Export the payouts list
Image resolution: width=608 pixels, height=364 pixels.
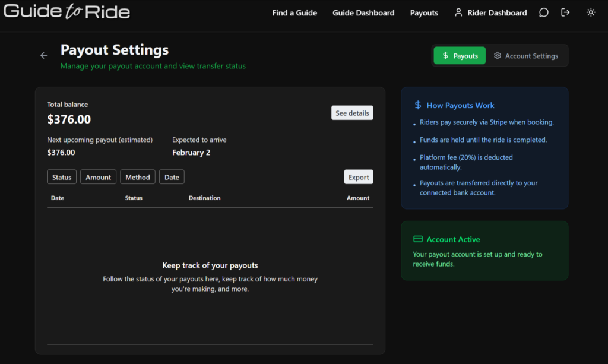coord(359,177)
